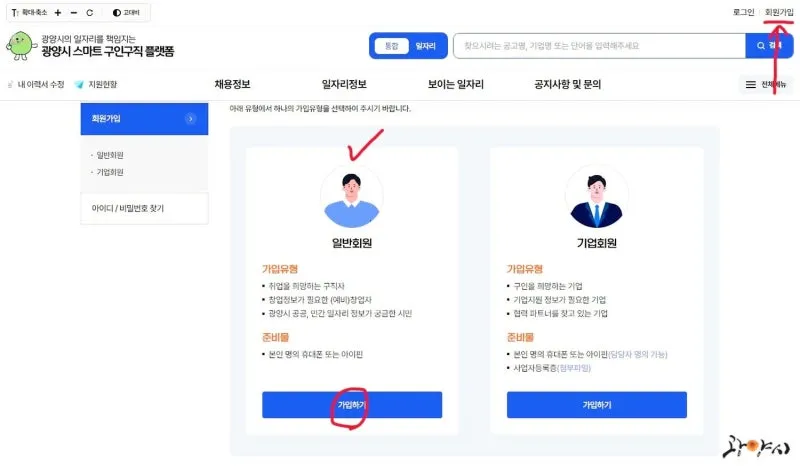The width and height of the screenshot is (800, 466).
Task: Select the 일자리 search mode toggle
Action: tap(425, 46)
